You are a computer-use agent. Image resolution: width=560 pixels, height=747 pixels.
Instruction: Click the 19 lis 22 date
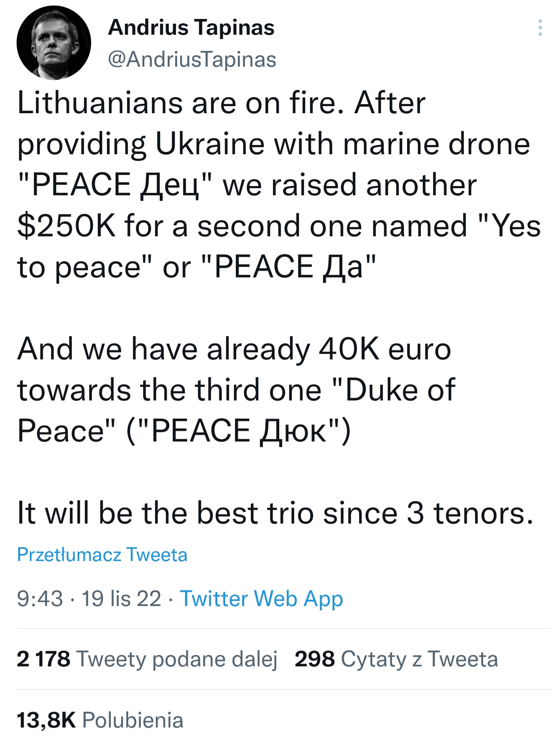(121, 599)
